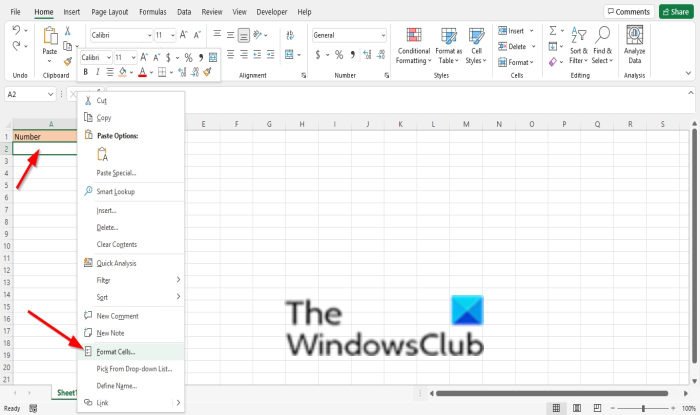
Task: Click the Redo arrow icon
Action: click(x=16, y=46)
